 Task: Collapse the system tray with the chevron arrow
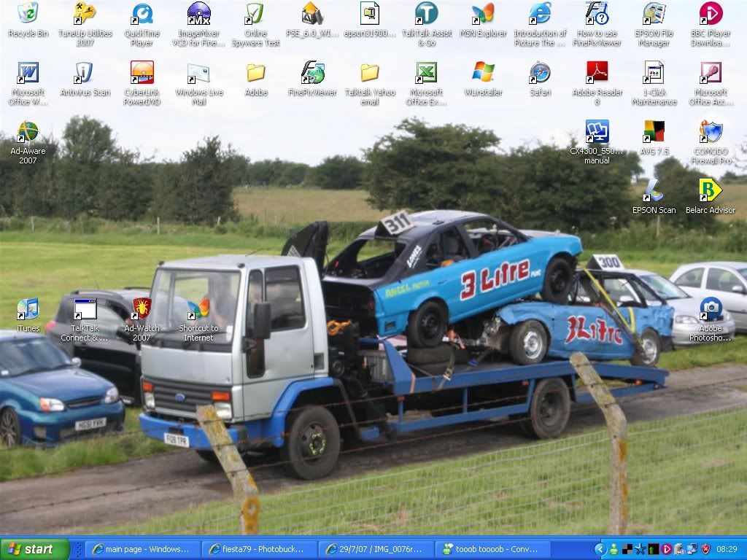pyautogui.click(x=600, y=549)
